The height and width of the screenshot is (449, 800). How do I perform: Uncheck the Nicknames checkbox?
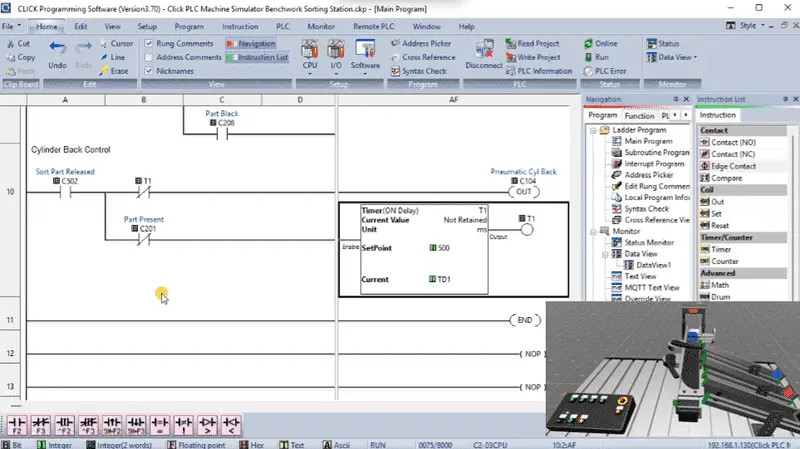(x=148, y=71)
